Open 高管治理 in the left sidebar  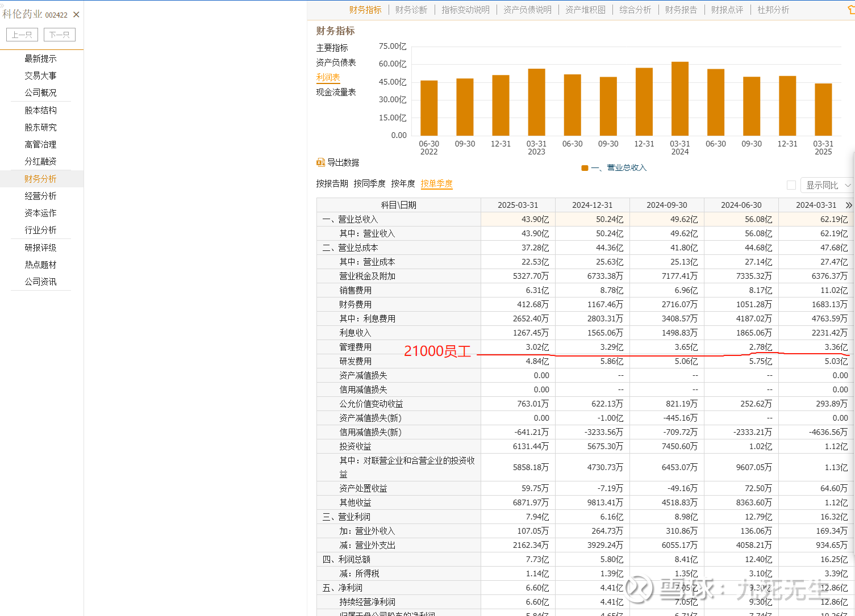pos(40,144)
